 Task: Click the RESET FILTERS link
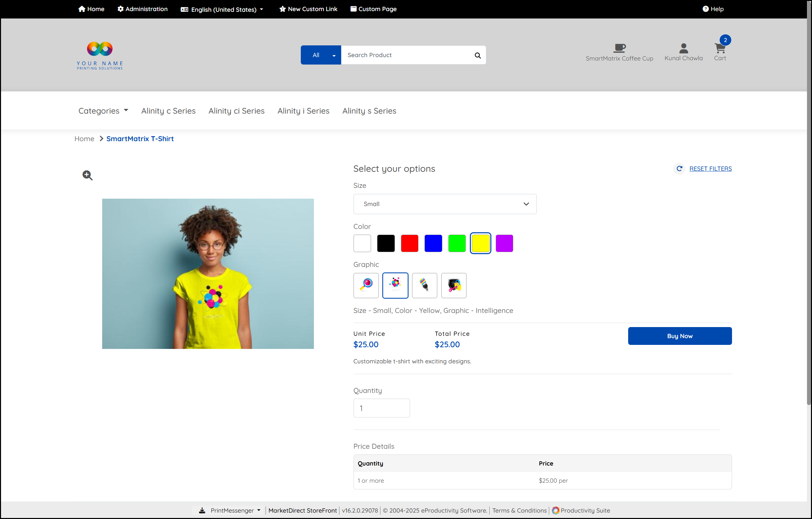(710, 169)
